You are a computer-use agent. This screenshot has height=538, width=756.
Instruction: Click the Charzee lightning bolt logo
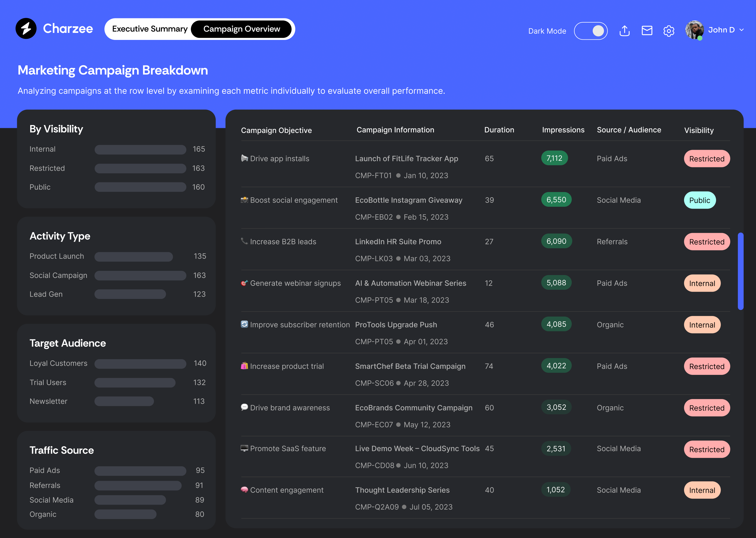[x=26, y=28]
